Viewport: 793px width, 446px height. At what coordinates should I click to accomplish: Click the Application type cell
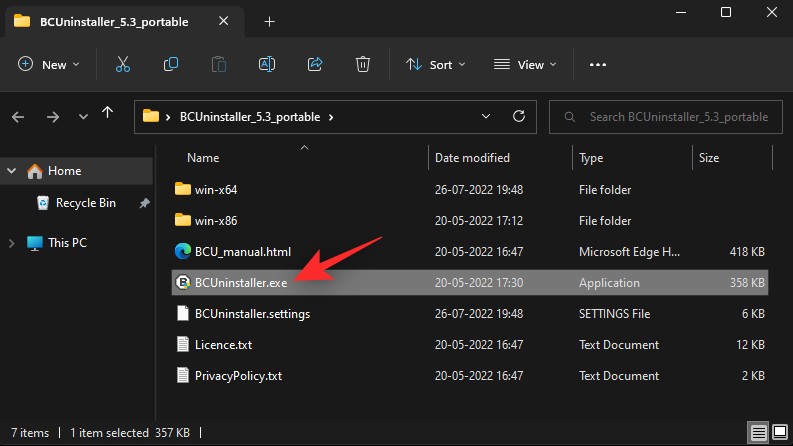(609, 283)
